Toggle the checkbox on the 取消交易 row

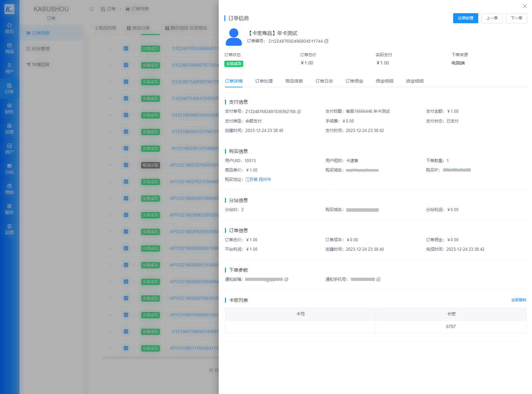tap(126, 165)
